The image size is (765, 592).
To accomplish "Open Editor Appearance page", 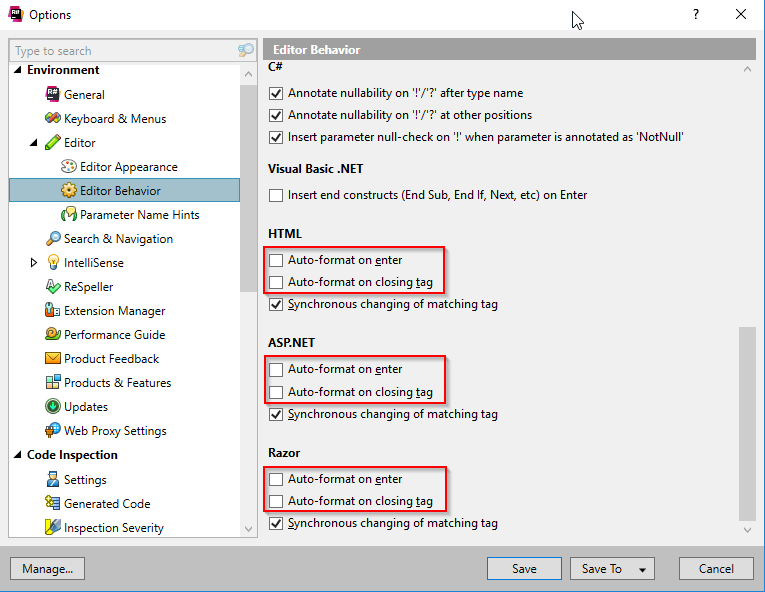I will point(128,167).
